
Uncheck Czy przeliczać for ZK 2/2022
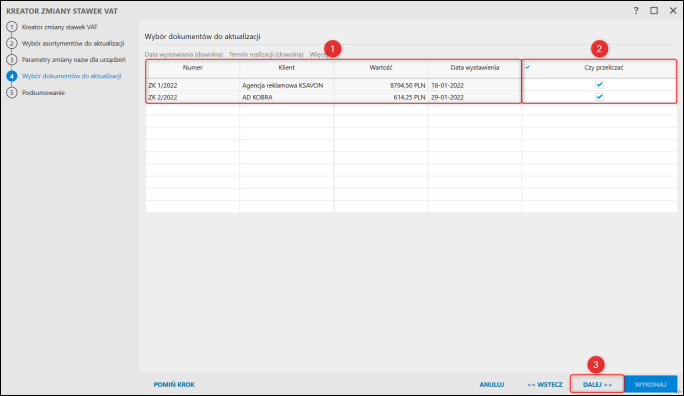(x=599, y=97)
